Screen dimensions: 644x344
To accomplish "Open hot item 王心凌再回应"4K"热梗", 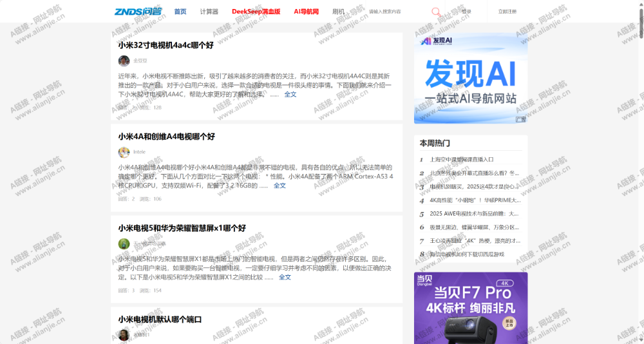I will (x=475, y=241).
